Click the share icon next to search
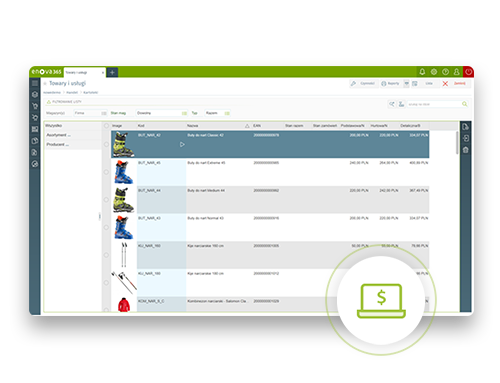The width and height of the screenshot is (500, 383). [392, 104]
